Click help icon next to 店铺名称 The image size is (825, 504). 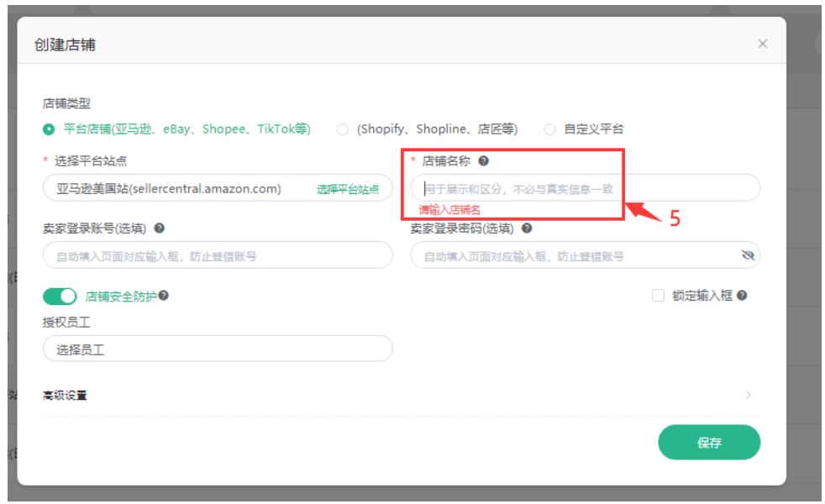(484, 161)
